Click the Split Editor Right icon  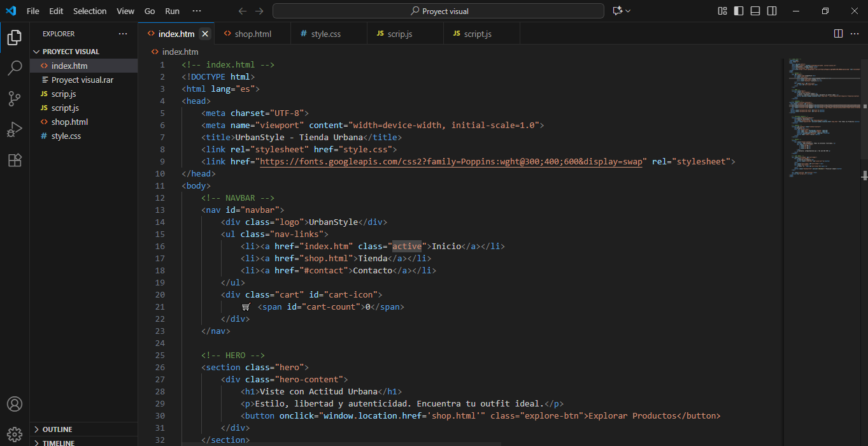coord(838,34)
